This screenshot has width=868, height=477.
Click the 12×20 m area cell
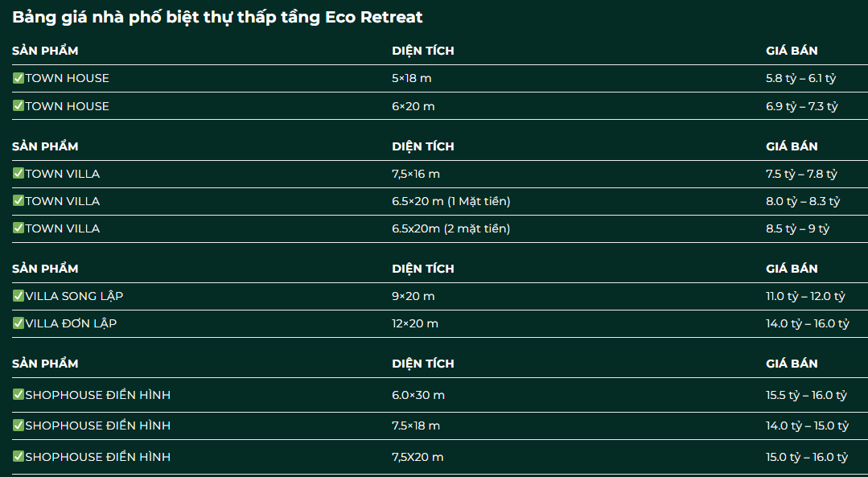click(x=415, y=323)
